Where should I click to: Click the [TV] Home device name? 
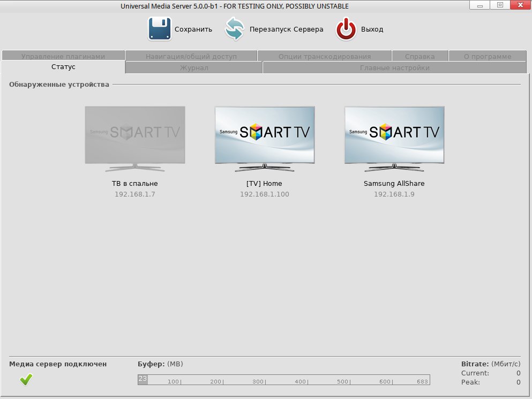click(x=264, y=184)
